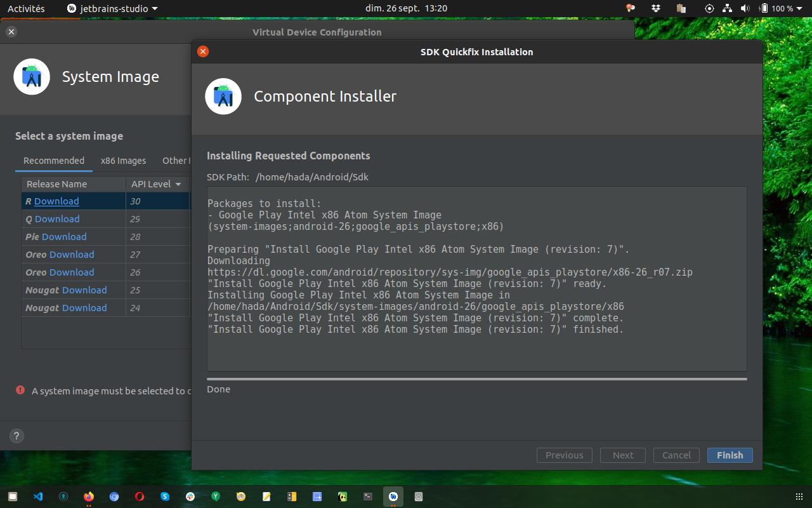
Task: Open help in Virtual Device Configuration window
Action: [x=16, y=436]
